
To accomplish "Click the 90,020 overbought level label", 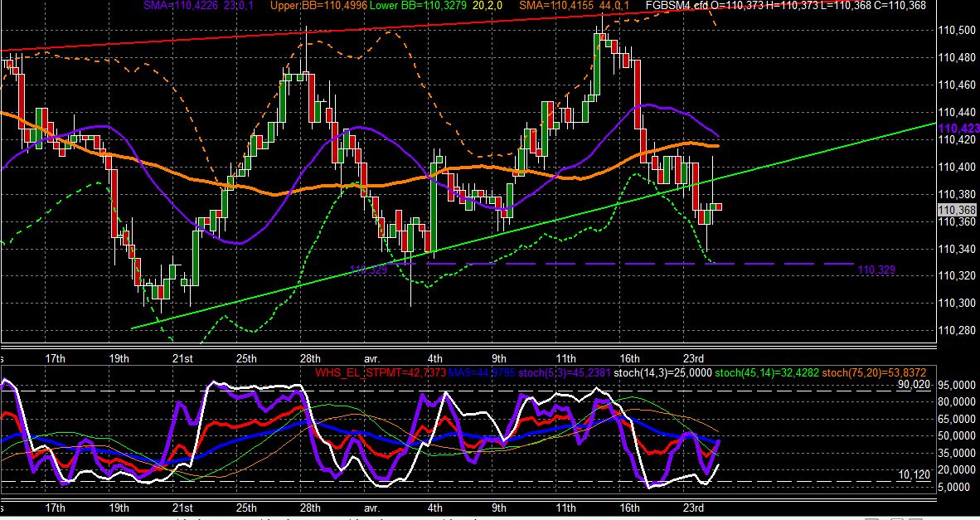I will 914,385.
